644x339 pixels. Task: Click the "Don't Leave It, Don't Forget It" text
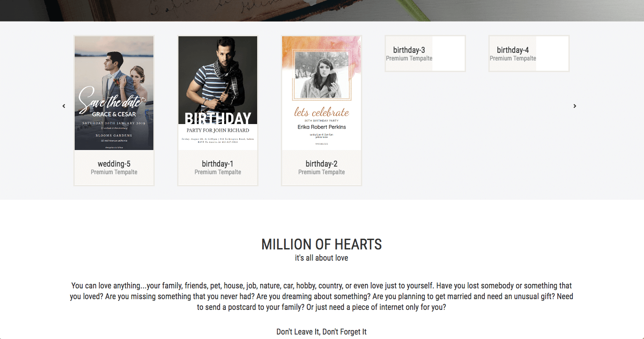coord(322,332)
